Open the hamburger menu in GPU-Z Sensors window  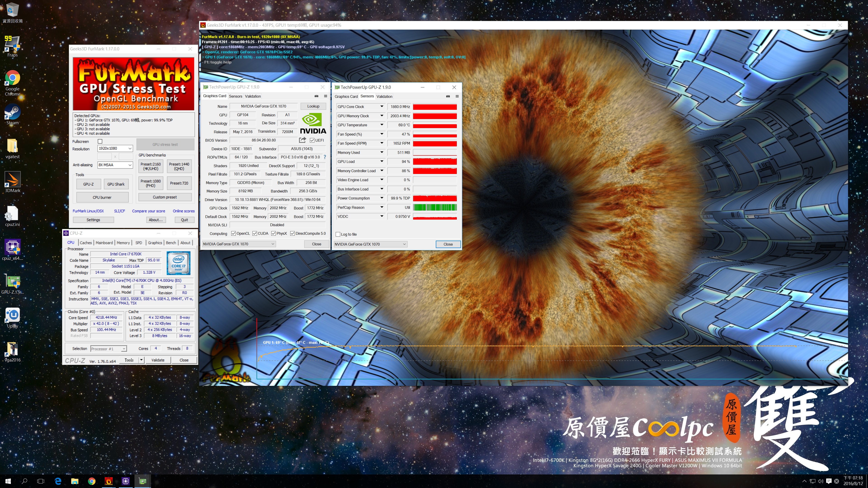[457, 96]
